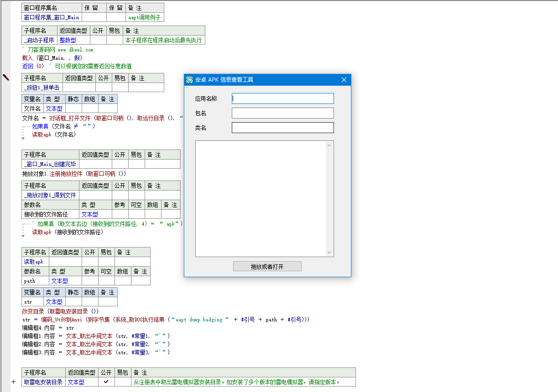The image size is (558, 392).
Task: Click the 读取apk subroutine name cell
Action: 35,262
